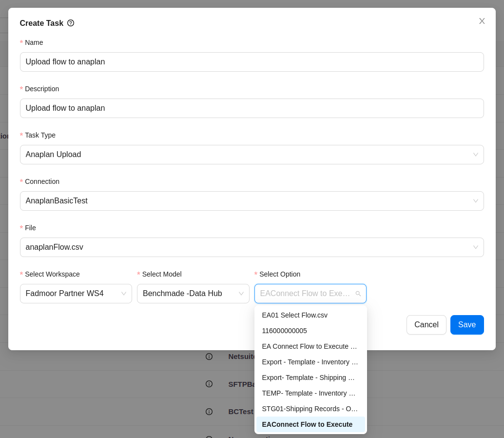Click the chevron arrow in Task Type

475,154
